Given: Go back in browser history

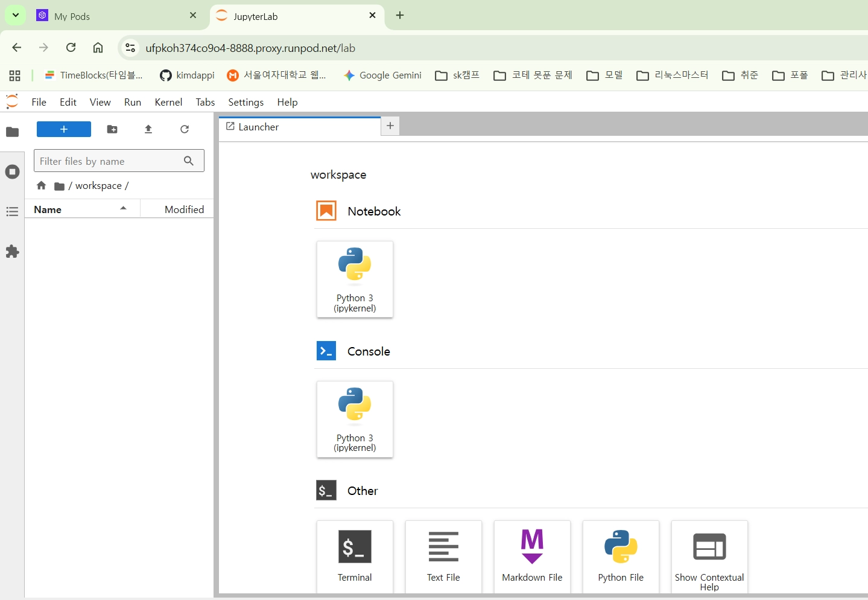Looking at the screenshot, I should coord(17,48).
